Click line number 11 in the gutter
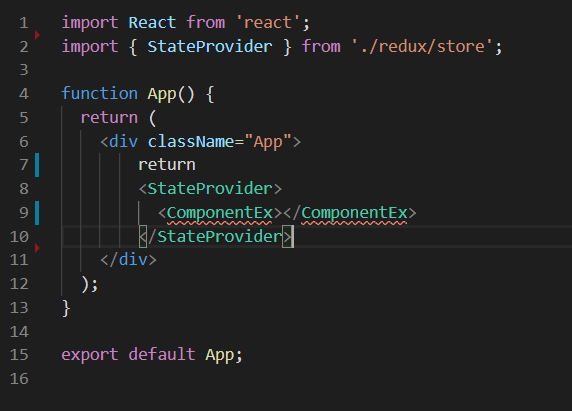This screenshot has height=411, width=572. (19, 260)
